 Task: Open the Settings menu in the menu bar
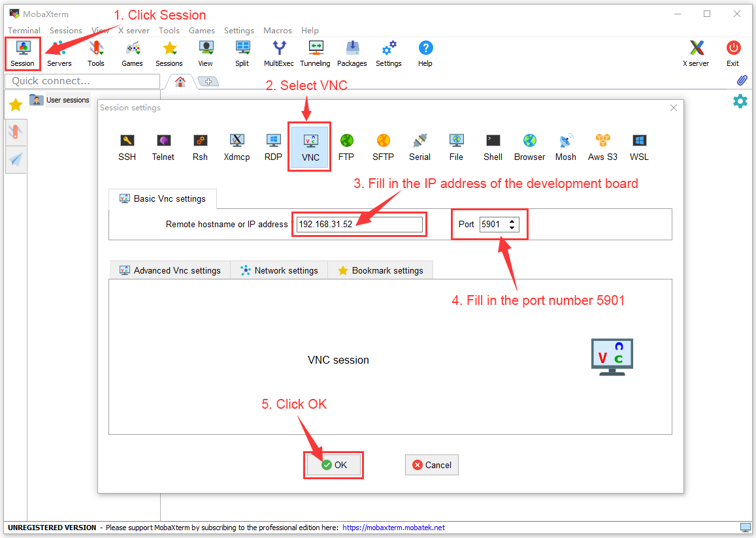pyautogui.click(x=239, y=30)
